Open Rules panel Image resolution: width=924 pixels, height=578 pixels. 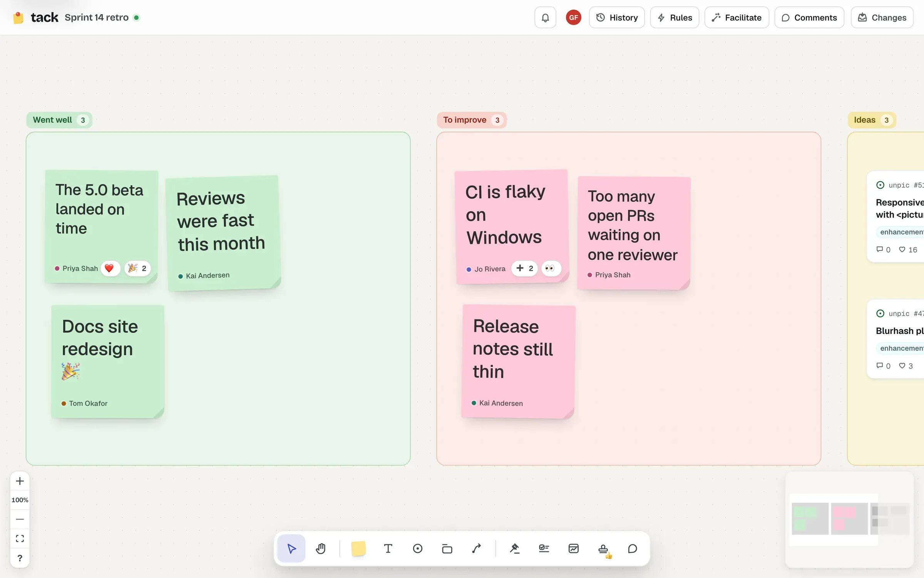tap(675, 17)
